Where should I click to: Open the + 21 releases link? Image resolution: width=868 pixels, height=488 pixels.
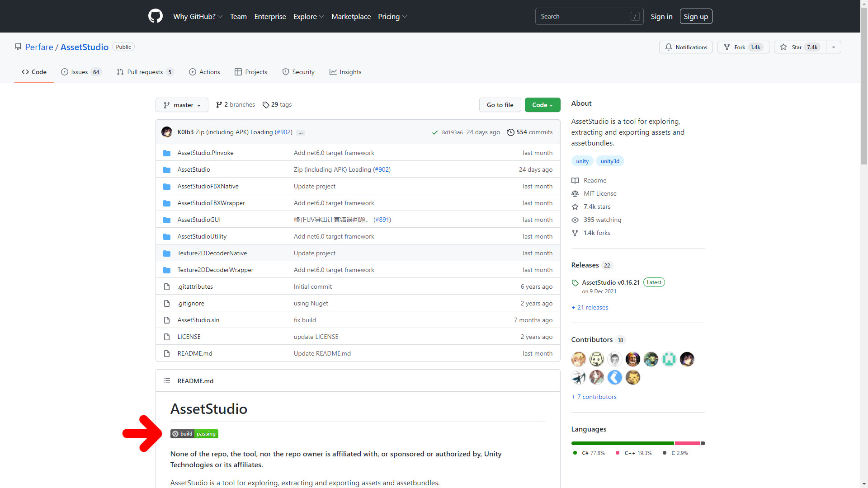point(590,307)
